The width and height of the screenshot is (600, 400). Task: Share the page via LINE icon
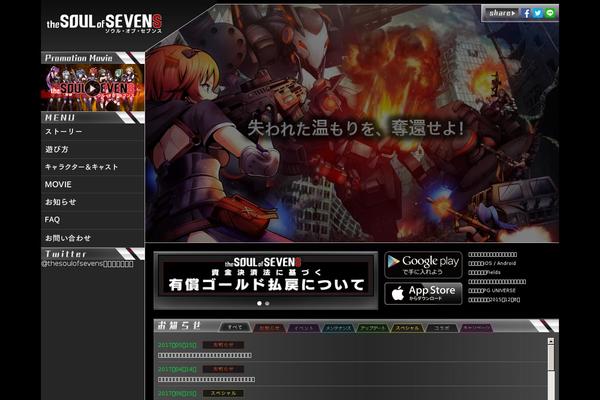(x=550, y=13)
